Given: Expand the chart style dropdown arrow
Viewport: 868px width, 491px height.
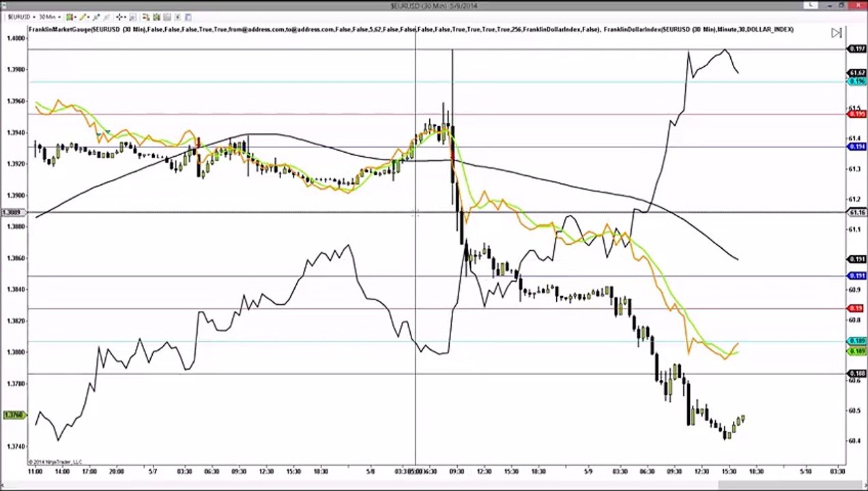Looking at the screenshot, I should coord(76,17).
